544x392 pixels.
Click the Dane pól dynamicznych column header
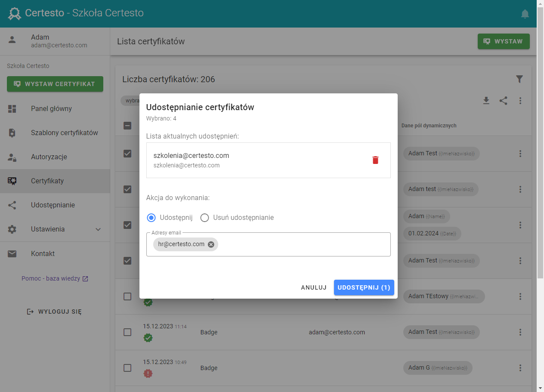429,126
